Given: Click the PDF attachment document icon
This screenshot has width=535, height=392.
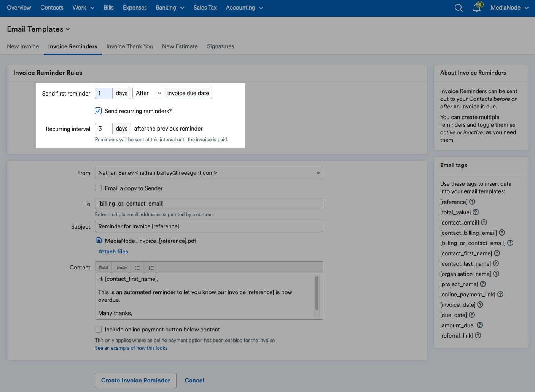Looking at the screenshot, I should pyautogui.click(x=99, y=241).
